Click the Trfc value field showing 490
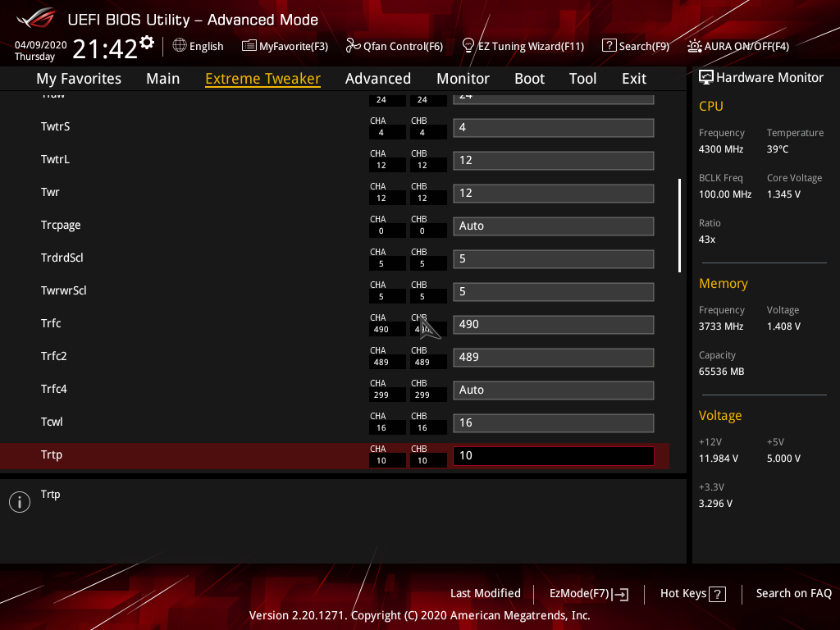 tap(553, 324)
